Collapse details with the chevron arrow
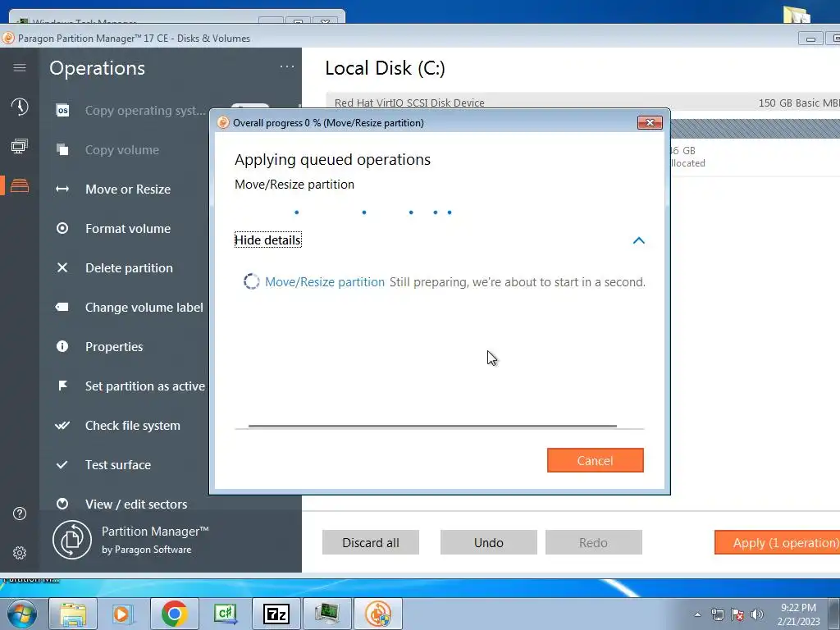Viewport: 840px width, 630px height. point(638,240)
